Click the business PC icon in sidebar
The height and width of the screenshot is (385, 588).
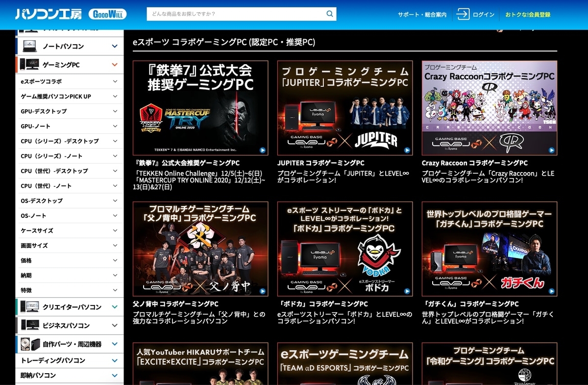(29, 326)
